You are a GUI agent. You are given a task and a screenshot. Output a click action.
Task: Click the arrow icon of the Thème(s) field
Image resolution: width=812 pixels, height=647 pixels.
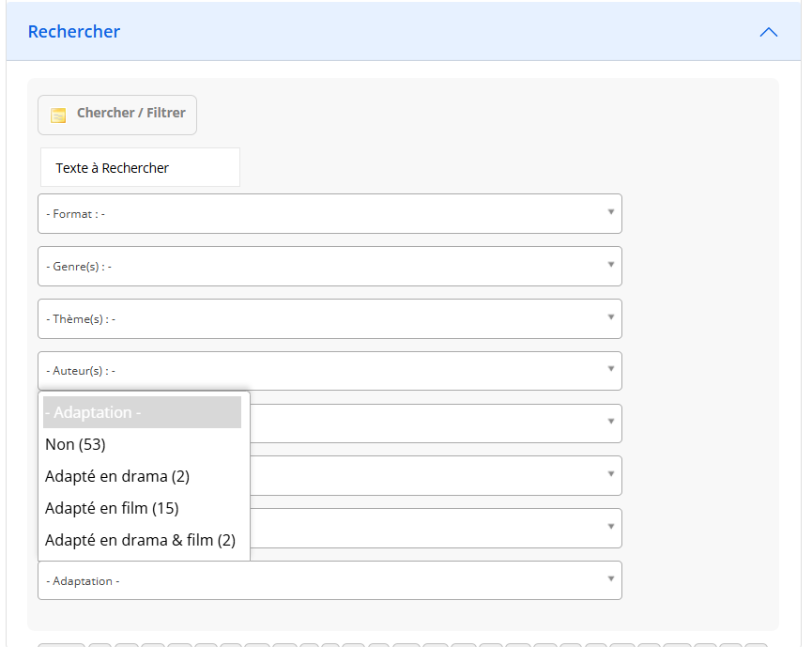point(610,317)
